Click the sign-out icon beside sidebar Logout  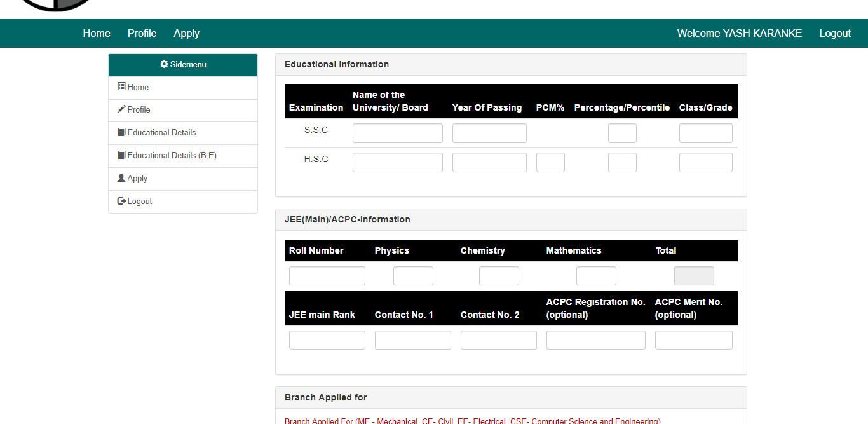(121, 201)
